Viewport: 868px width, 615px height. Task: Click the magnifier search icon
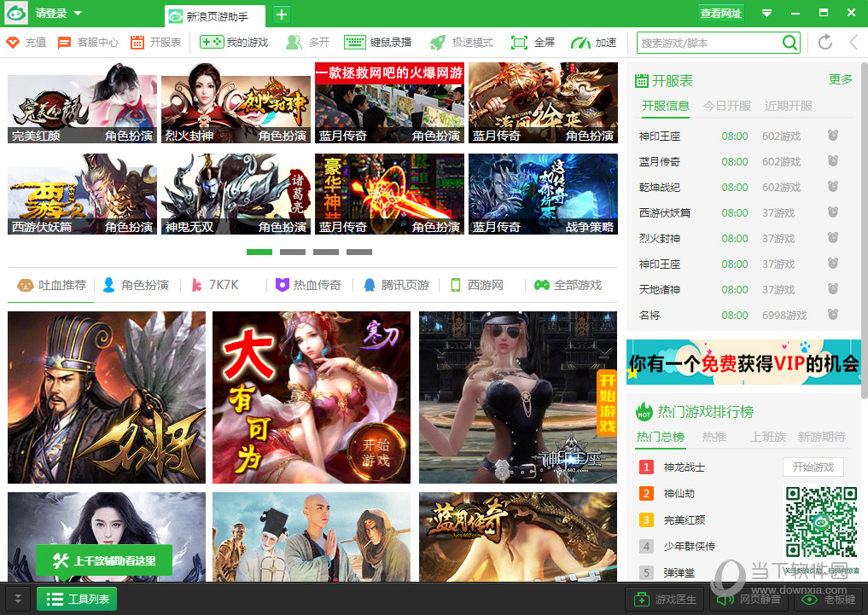point(790,43)
